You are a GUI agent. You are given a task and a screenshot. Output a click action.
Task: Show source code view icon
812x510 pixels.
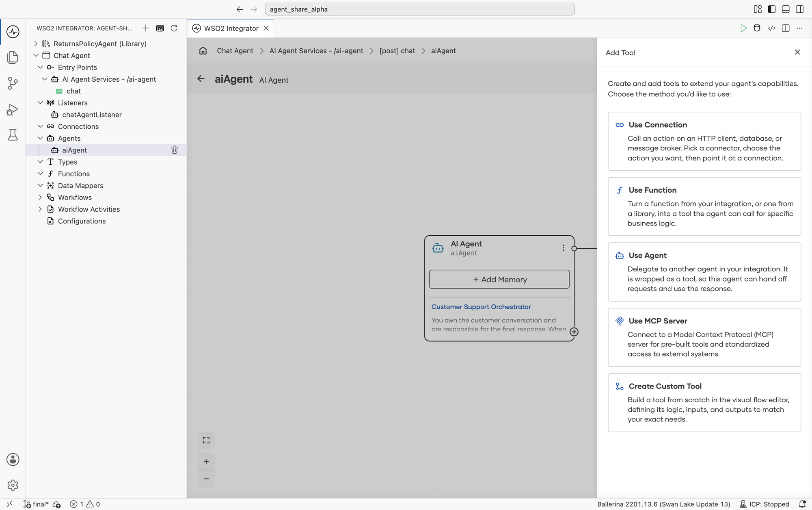pos(771,28)
